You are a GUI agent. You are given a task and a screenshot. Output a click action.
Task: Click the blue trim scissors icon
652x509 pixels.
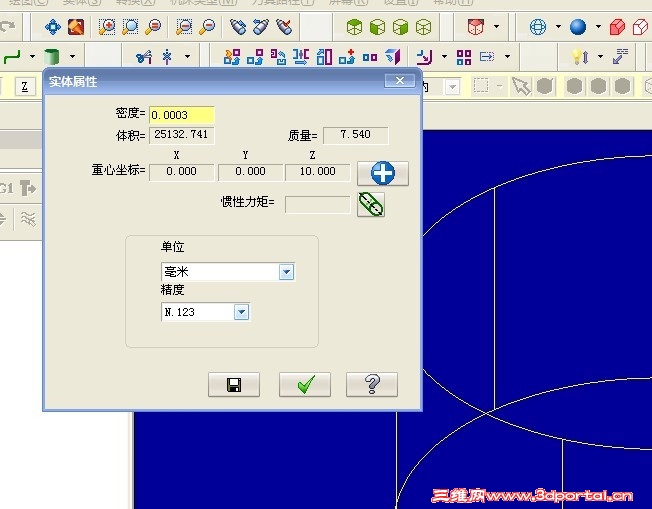(144, 57)
